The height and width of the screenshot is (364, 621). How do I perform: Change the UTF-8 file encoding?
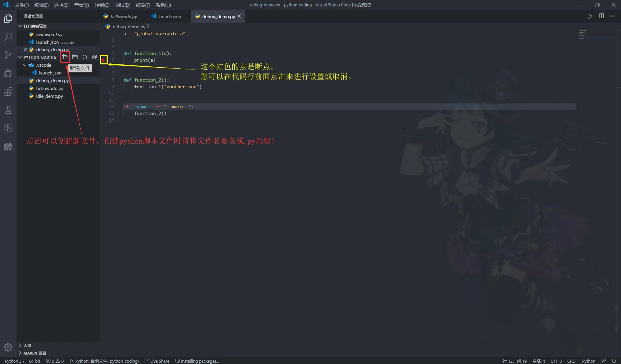coord(556,361)
